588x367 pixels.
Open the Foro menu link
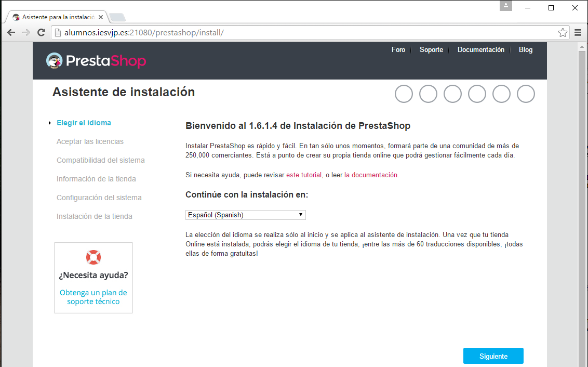(398, 50)
